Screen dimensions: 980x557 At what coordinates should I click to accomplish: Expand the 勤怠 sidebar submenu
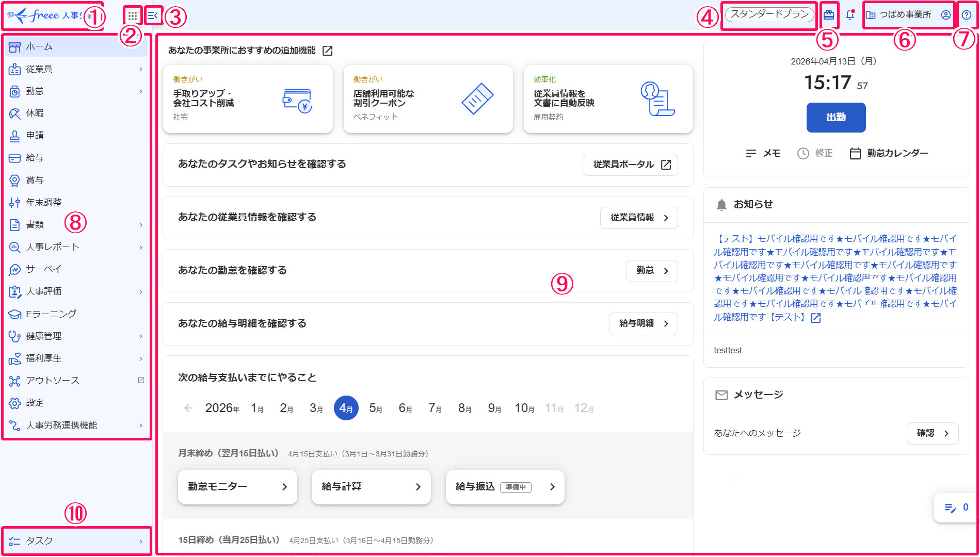[x=141, y=91]
